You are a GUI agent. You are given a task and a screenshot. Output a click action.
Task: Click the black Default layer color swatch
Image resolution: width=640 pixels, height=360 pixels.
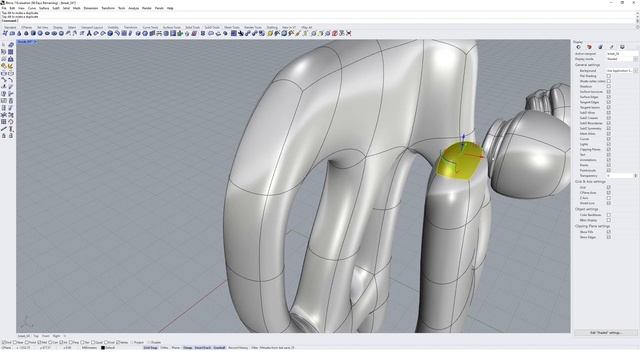pyautogui.click(x=103, y=348)
